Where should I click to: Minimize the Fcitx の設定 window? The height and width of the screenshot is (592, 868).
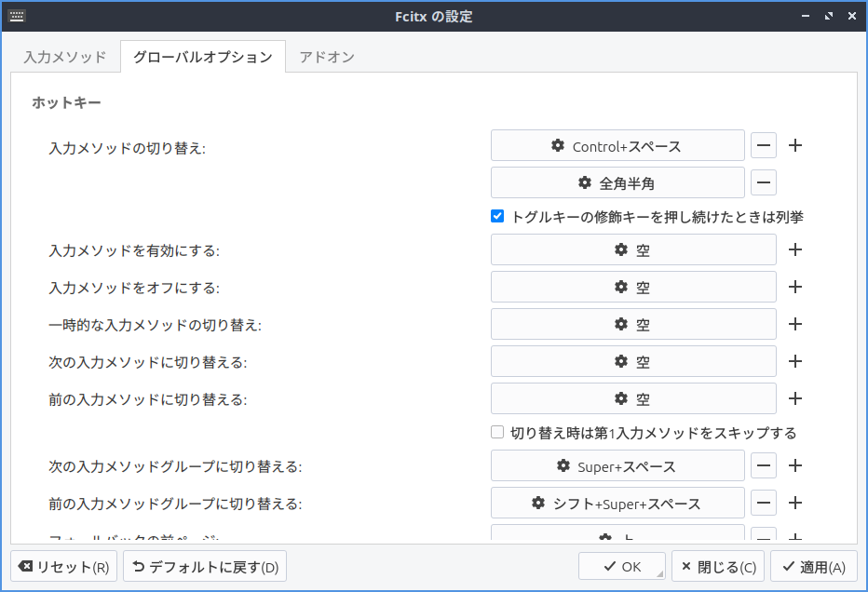pyautogui.click(x=806, y=16)
